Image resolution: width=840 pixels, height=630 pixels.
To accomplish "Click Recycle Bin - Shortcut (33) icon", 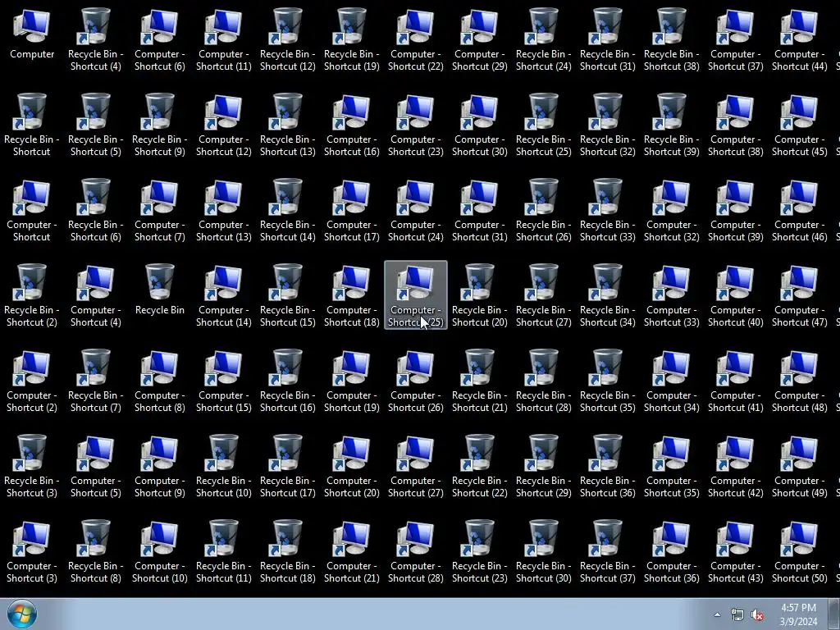I will click(608, 209).
